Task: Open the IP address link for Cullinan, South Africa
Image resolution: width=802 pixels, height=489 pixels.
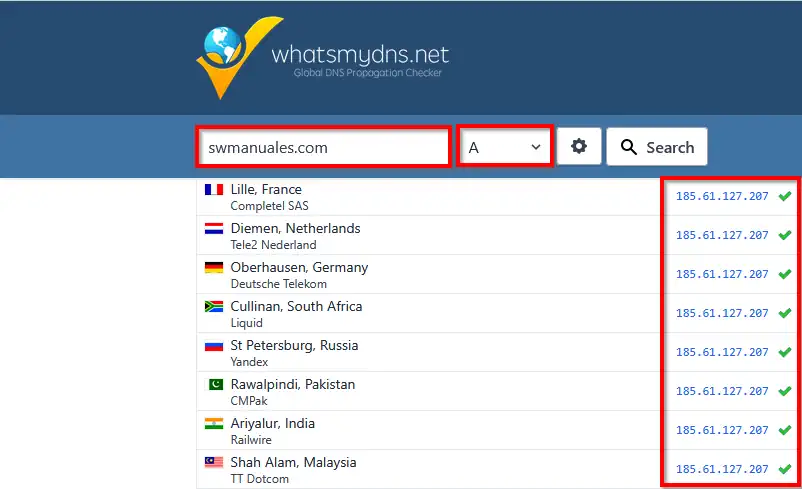Action: tap(722, 313)
